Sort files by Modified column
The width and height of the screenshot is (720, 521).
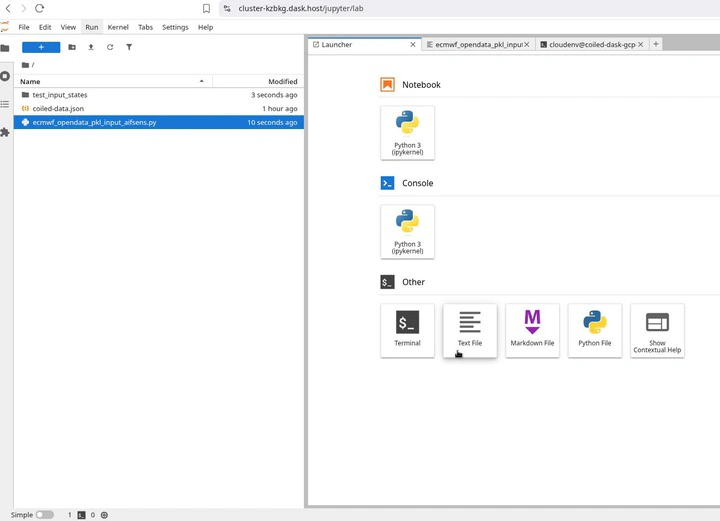coord(282,81)
